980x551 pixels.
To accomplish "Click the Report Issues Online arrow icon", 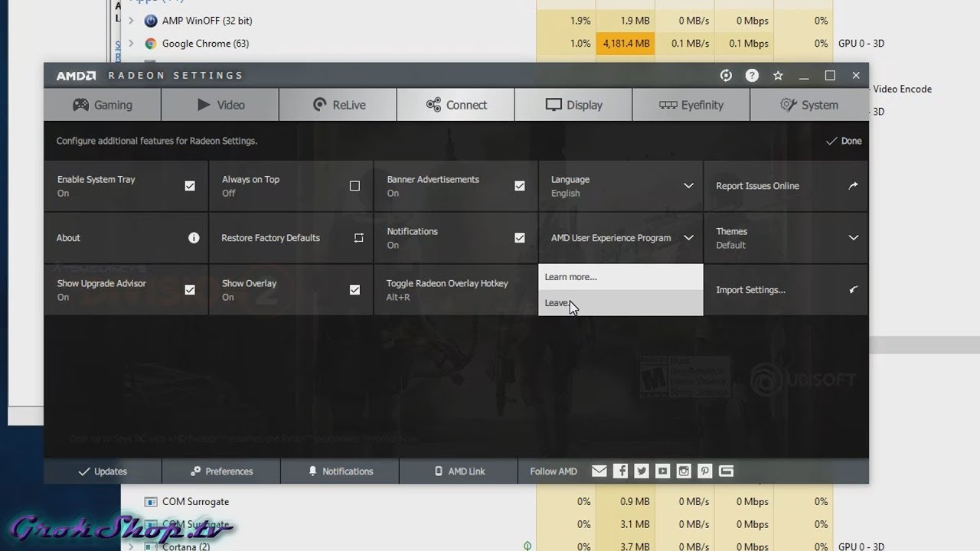I will (x=853, y=186).
